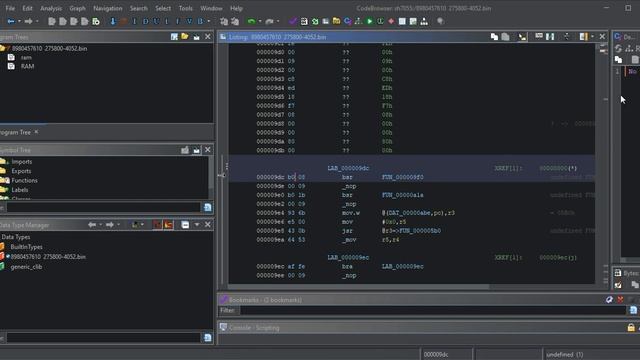Jump to next Instruction with I button

134,21
